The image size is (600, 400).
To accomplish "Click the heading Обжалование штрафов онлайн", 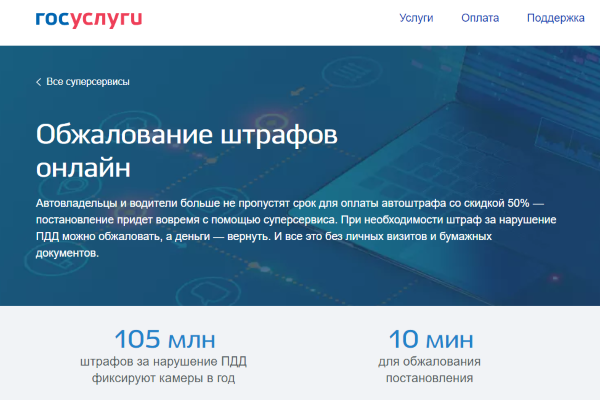I will pyautogui.click(x=187, y=150).
